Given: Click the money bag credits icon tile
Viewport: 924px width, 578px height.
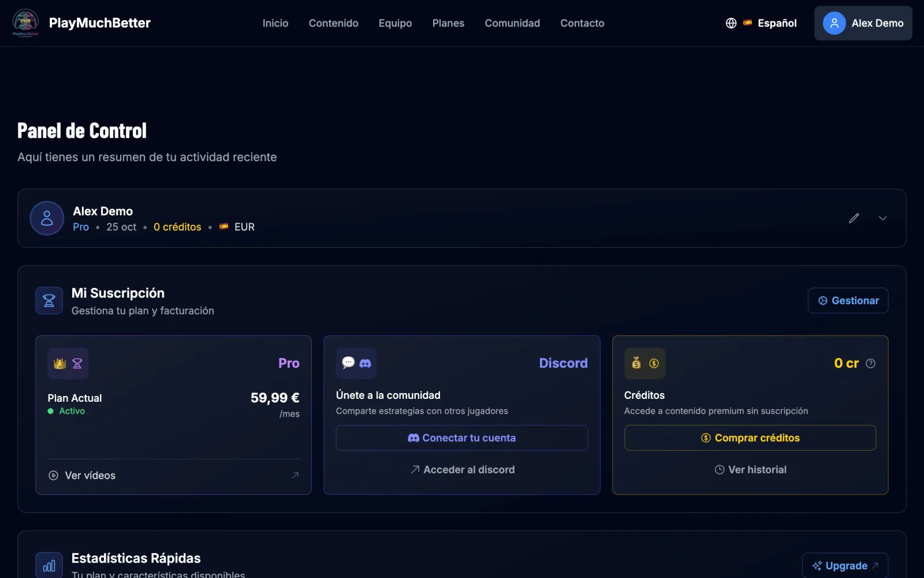Looking at the screenshot, I should coord(645,363).
